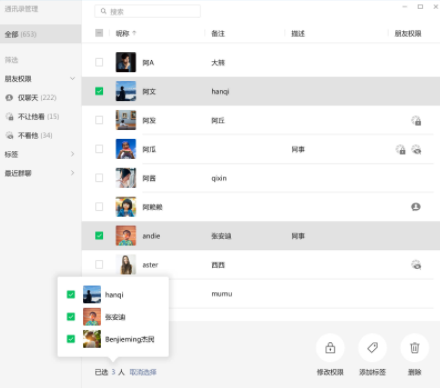Click the 仅聊天 person icon in sidebar
Viewport: 440px width, 388px height.
point(9,98)
